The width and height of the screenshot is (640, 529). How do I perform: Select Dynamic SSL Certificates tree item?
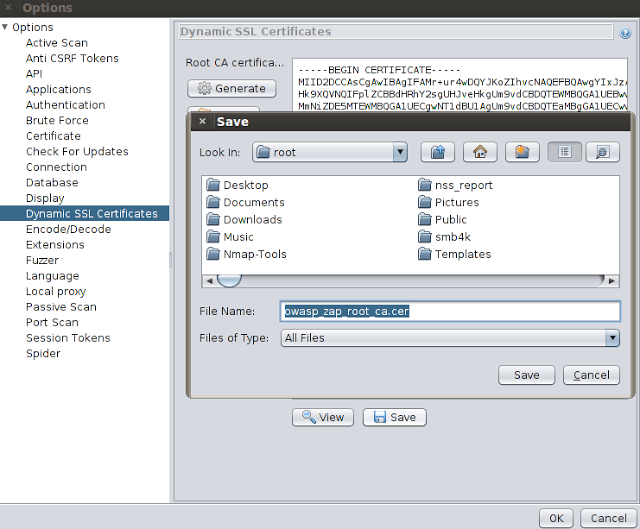pyautogui.click(x=84, y=213)
